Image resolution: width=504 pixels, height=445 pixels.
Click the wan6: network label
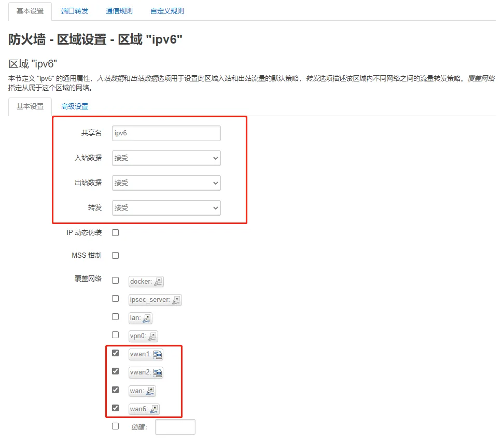pos(139,409)
